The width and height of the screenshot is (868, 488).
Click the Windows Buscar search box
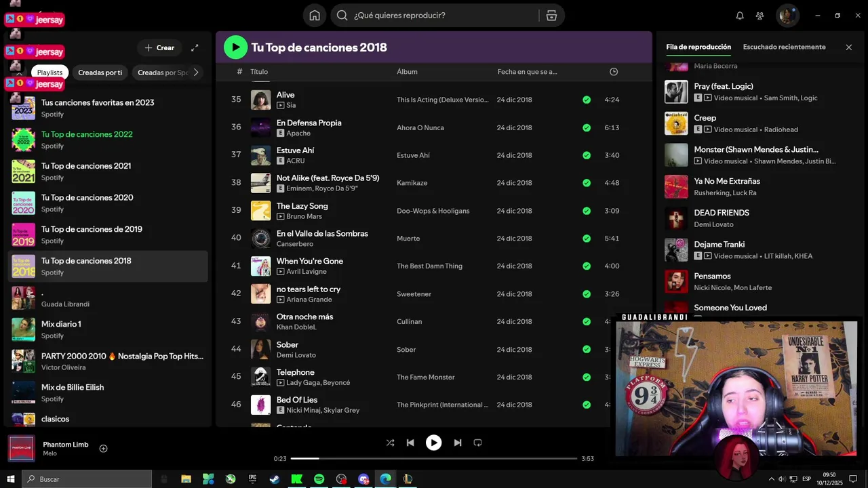coord(87,479)
